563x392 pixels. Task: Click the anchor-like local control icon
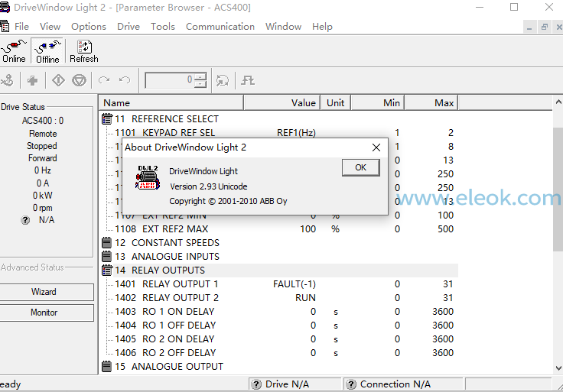[x=7, y=80]
